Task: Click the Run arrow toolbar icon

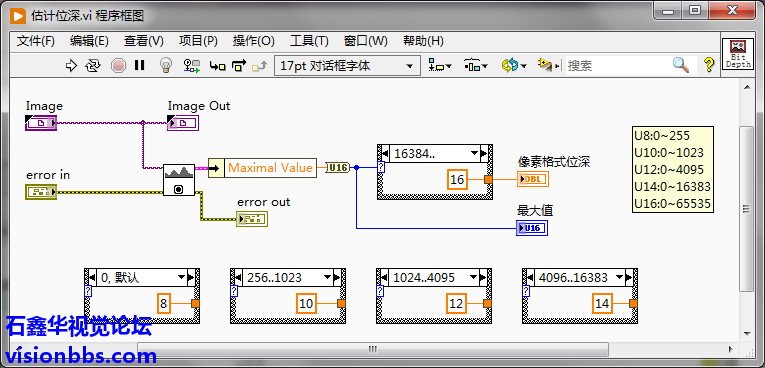Action: 71,65
